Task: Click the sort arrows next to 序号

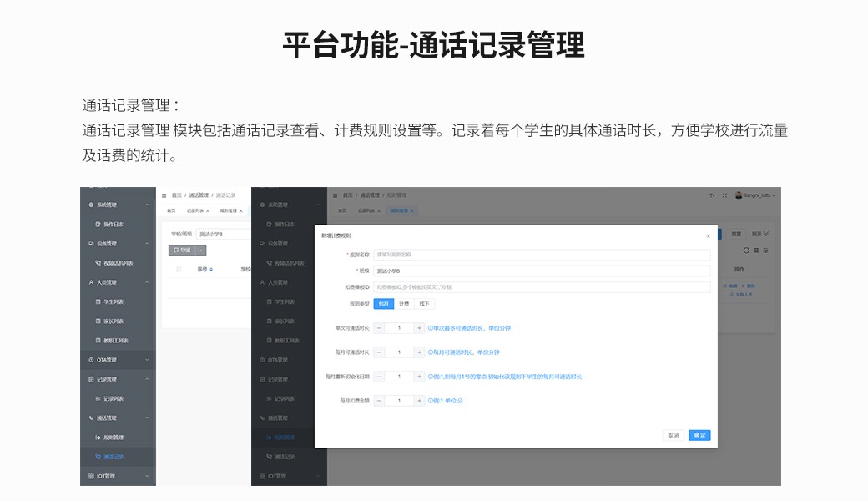Action: coord(211,270)
